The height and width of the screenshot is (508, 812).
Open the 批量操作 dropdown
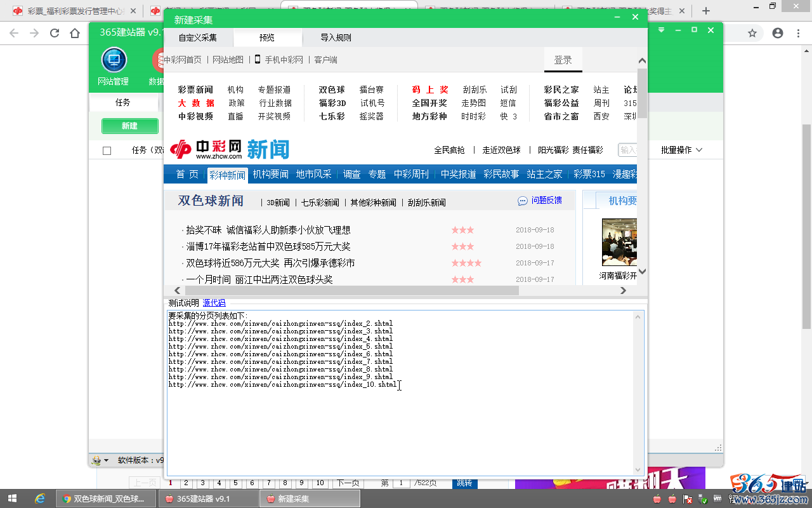tap(681, 150)
